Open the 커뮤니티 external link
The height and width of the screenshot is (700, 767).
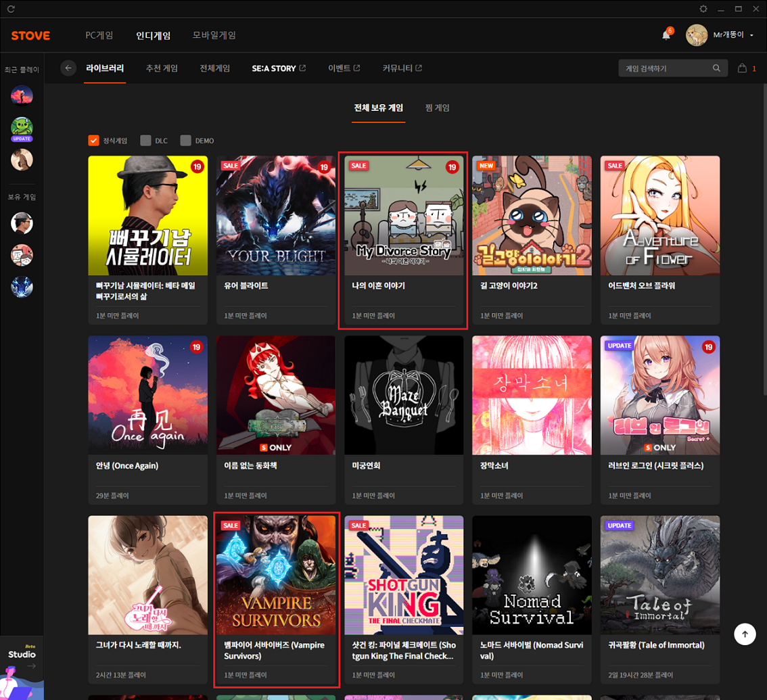pyautogui.click(x=402, y=68)
